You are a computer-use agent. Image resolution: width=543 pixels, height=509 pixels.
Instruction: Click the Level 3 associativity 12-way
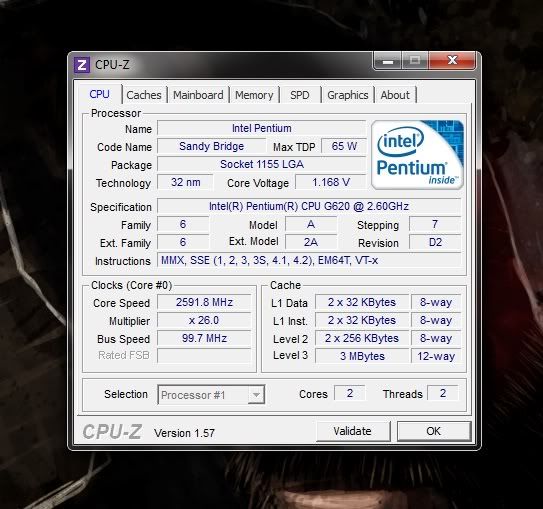click(436, 356)
